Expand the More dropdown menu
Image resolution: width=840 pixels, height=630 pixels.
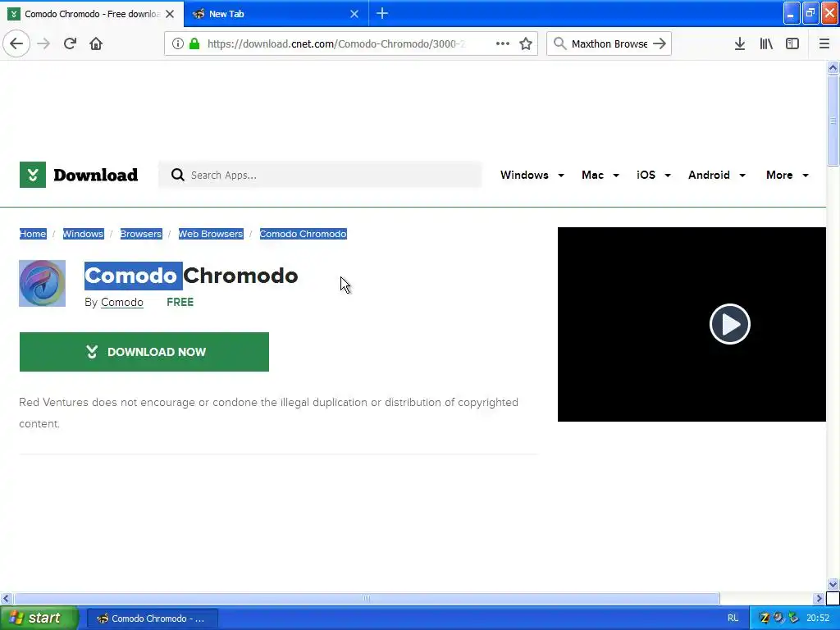(787, 176)
